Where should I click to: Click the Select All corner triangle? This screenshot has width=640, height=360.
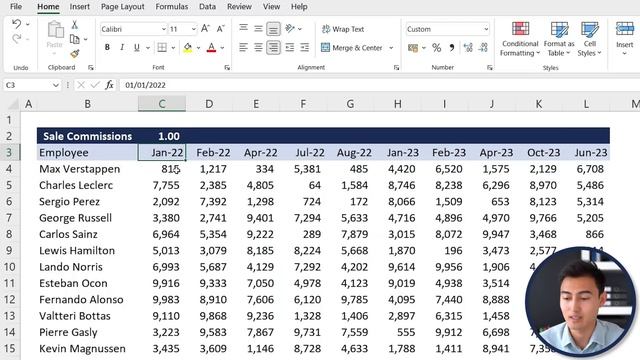pos(13,104)
